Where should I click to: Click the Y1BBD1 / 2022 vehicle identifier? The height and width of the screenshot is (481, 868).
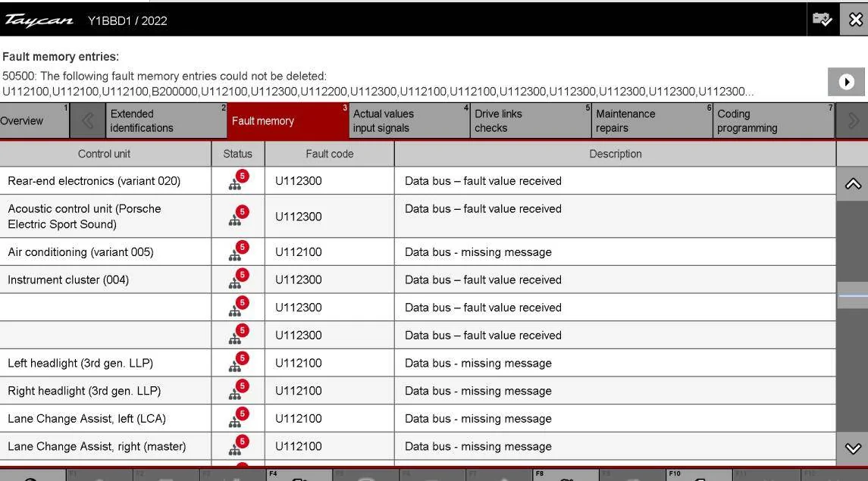point(127,21)
